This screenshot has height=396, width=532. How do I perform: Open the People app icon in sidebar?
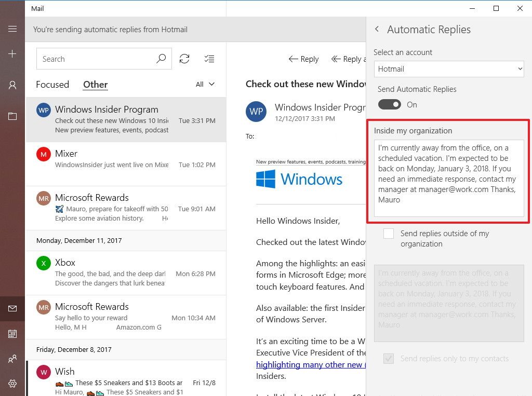point(12,359)
